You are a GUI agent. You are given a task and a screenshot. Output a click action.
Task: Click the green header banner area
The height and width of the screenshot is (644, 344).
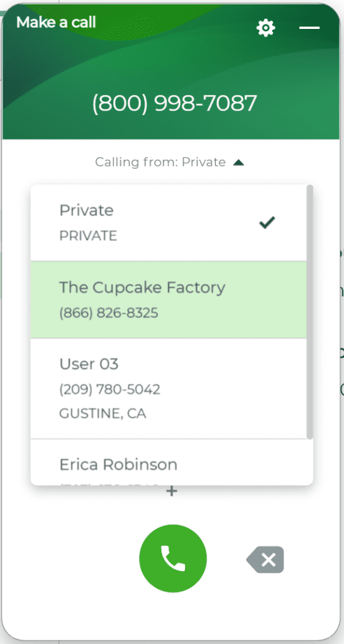point(172,71)
